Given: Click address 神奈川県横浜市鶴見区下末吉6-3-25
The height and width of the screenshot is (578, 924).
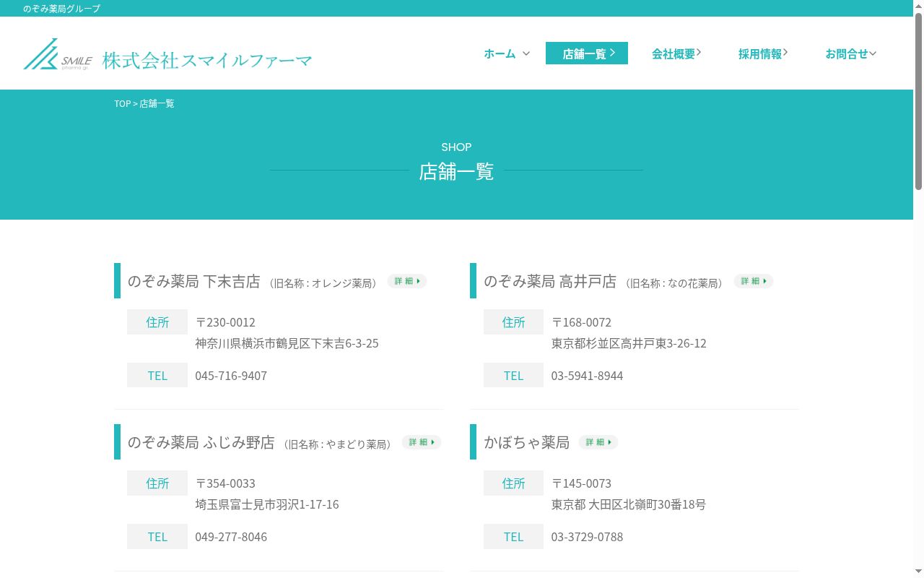Looking at the screenshot, I should (x=287, y=343).
